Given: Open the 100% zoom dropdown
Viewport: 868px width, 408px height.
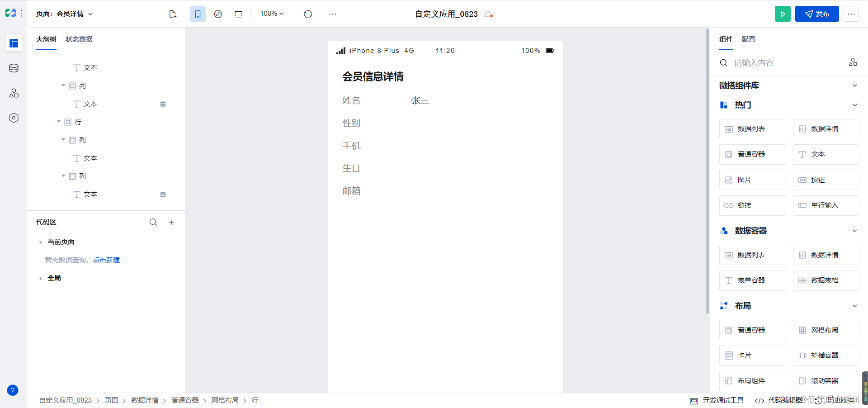Looking at the screenshot, I should click(272, 14).
